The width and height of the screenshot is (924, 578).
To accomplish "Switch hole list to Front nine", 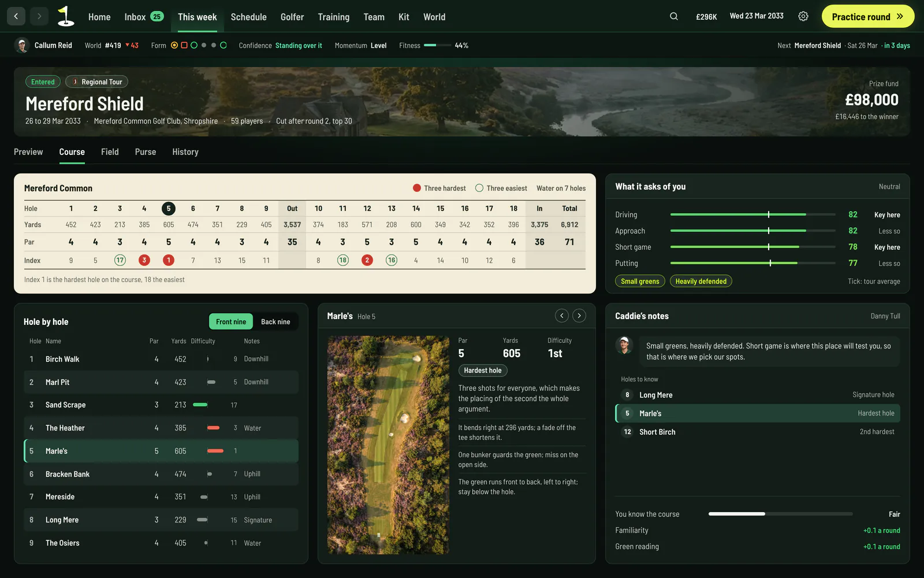I will coord(231,321).
